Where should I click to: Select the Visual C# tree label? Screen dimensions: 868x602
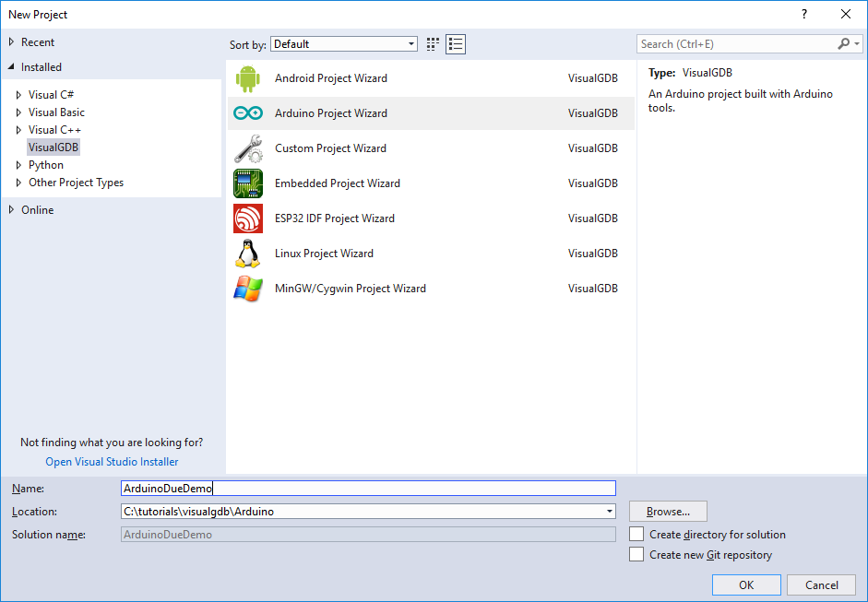(51, 95)
